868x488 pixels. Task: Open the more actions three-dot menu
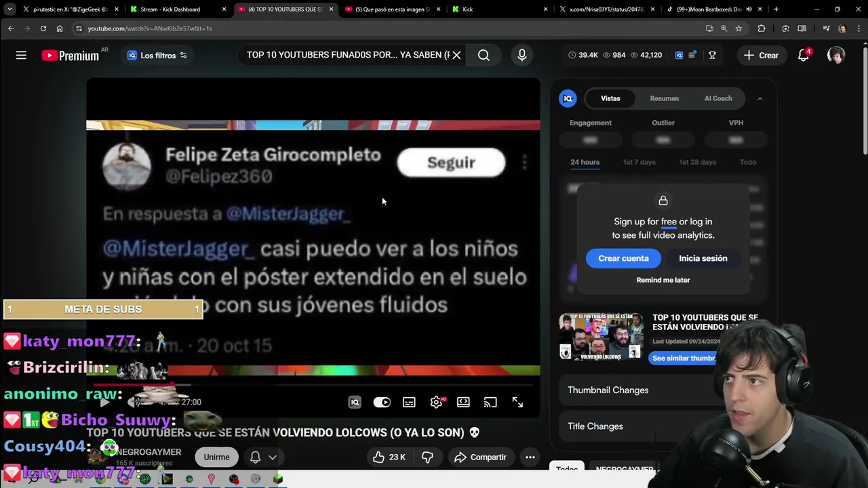(x=530, y=457)
